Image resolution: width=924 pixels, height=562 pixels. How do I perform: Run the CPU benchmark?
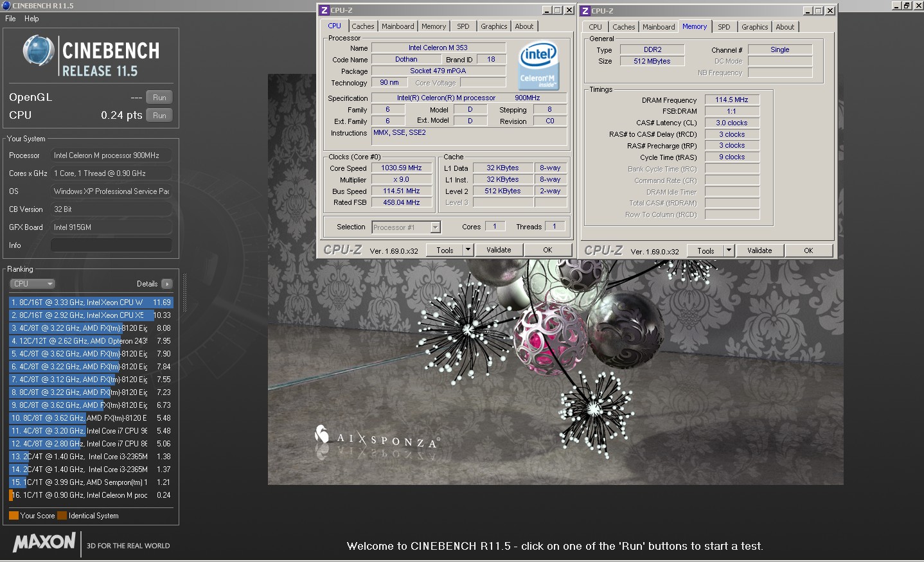pos(159,116)
